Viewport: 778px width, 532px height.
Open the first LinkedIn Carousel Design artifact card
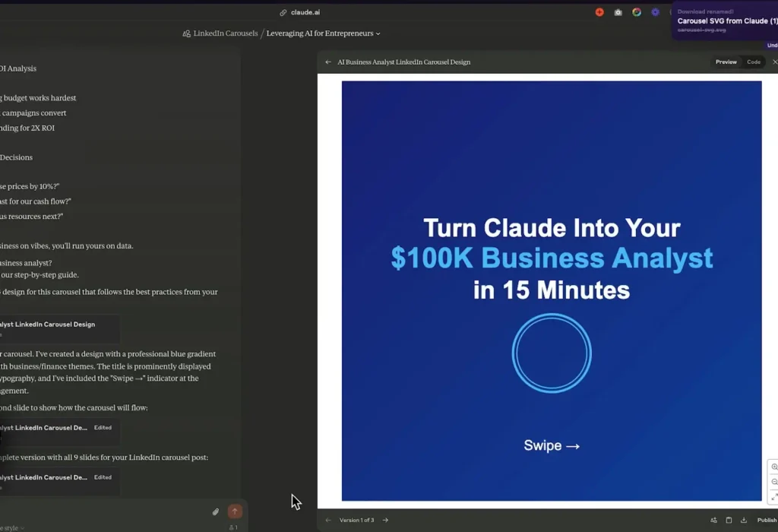pyautogui.click(x=59, y=328)
